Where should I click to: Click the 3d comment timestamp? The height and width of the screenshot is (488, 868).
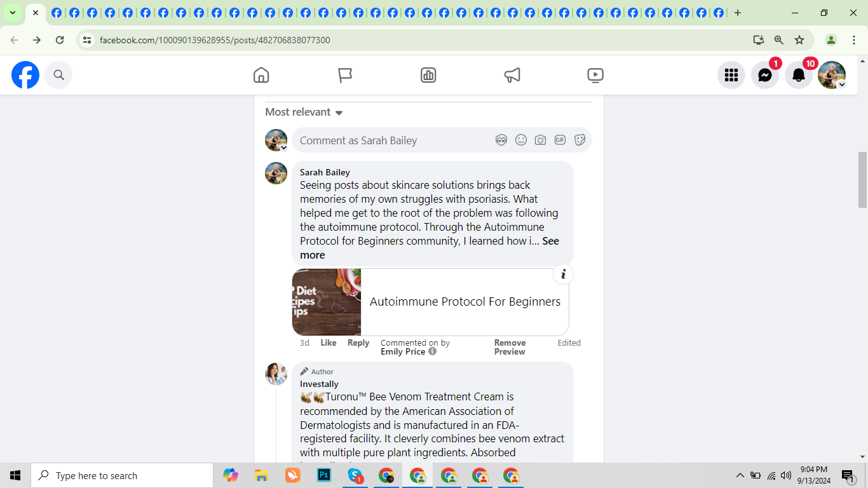click(304, 342)
